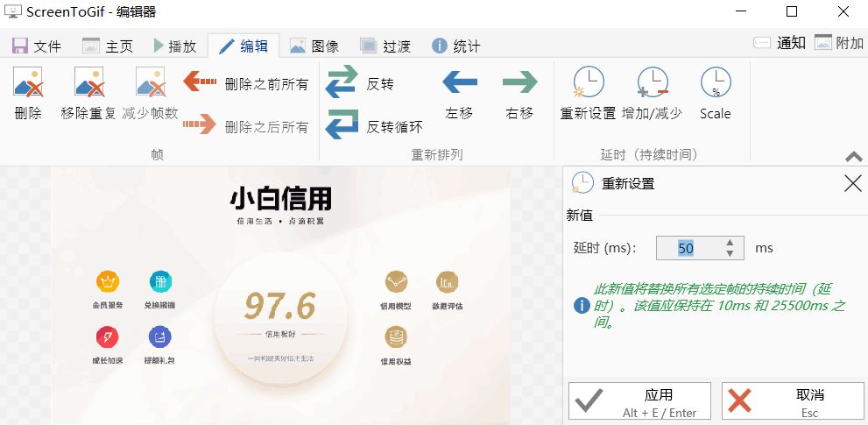Click the 信用模型 icon in the preview
The width and height of the screenshot is (868, 425).
click(x=397, y=281)
